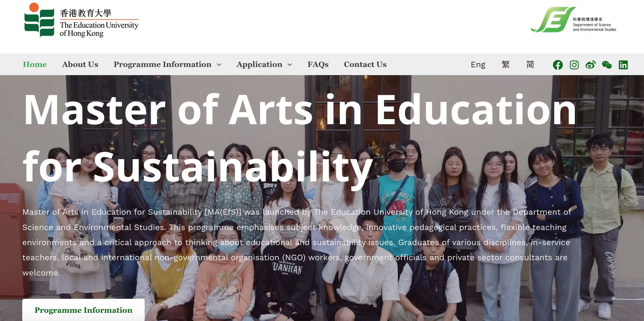Open the LinkedIn social icon

623,65
